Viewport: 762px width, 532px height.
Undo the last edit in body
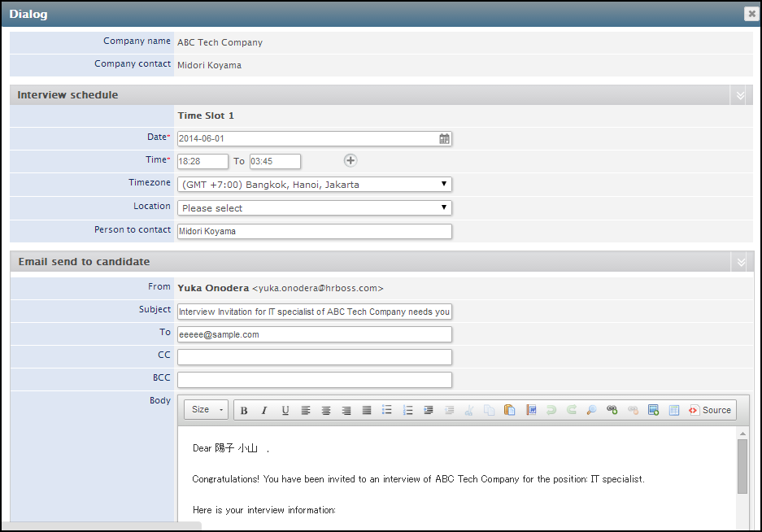(x=551, y=410)
